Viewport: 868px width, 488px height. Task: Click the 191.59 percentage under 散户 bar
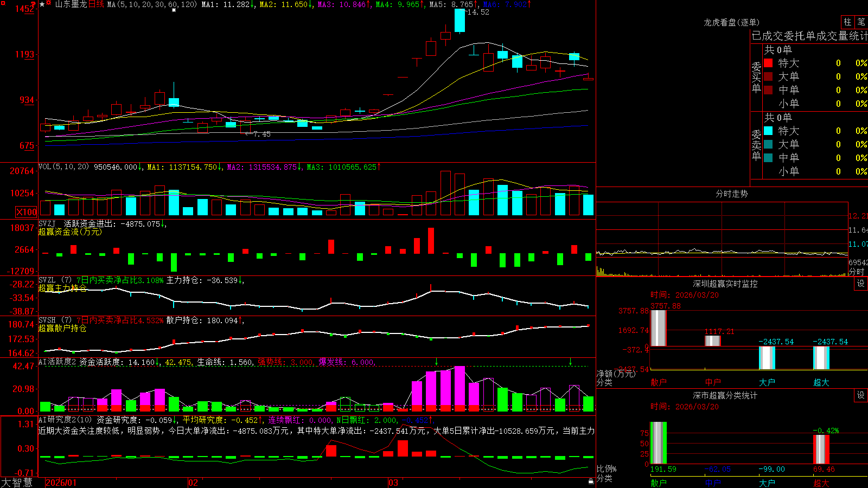(x=663, y=469)
